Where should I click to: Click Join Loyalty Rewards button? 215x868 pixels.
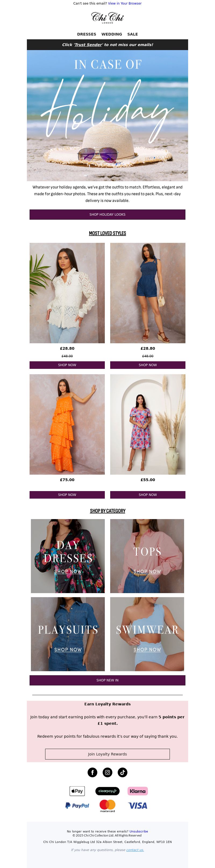107,754
